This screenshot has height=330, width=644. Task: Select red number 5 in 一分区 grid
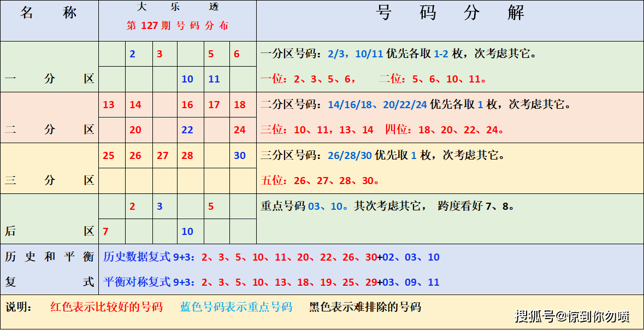point(211,54)
